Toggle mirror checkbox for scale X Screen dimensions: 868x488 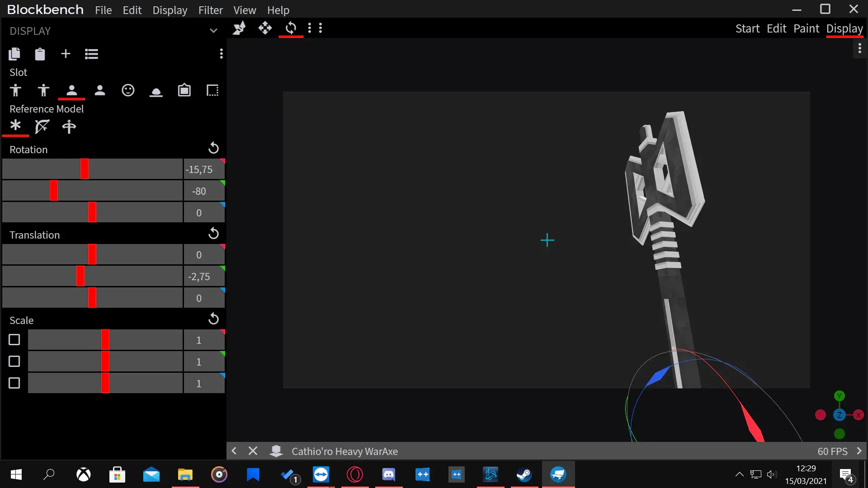(14, 340)
